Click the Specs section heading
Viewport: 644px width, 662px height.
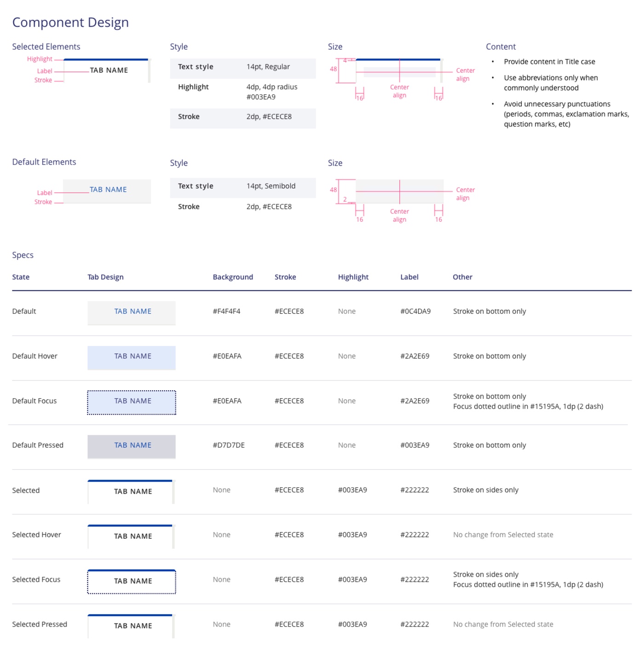(23, 255)
